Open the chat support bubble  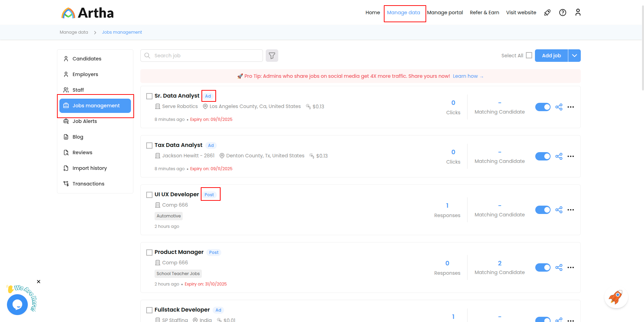pos(17,304)
